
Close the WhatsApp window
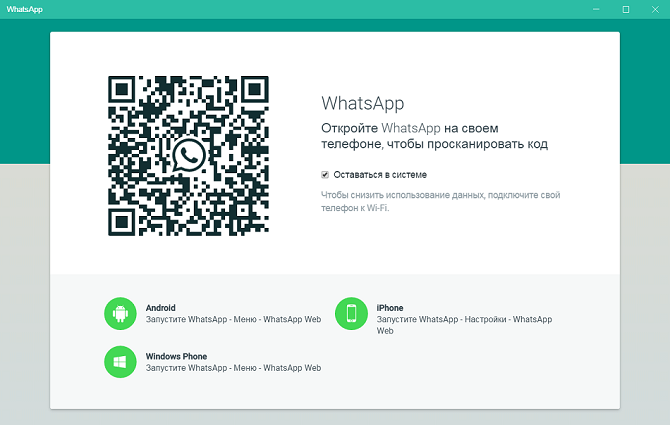655,9
